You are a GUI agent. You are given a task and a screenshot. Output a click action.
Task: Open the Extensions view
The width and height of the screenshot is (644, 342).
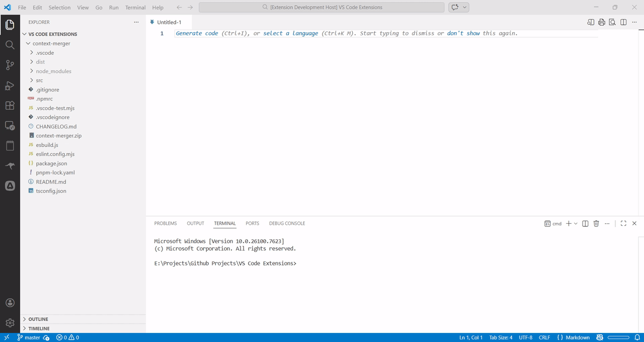pyautogui.click(x=10, y=106)
